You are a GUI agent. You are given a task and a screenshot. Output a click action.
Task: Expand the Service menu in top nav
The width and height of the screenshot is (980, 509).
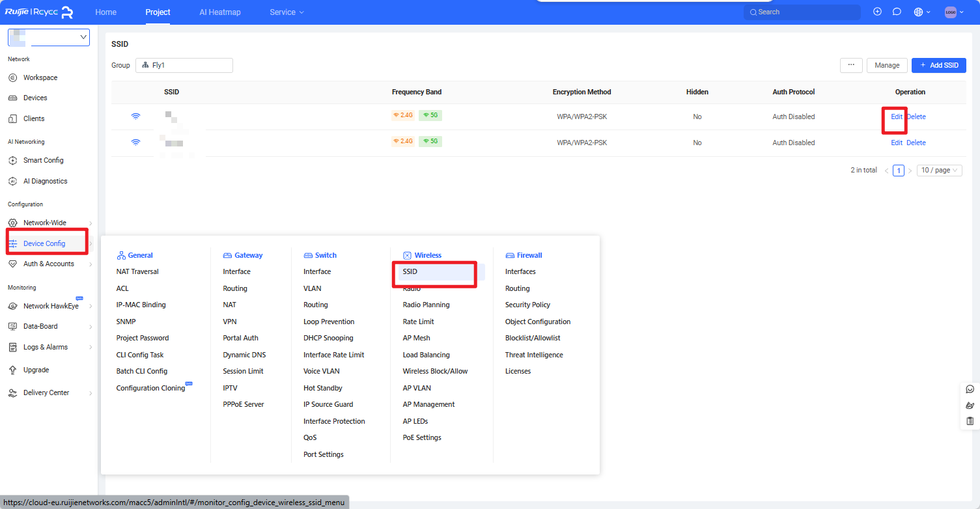tap(287, 12)
